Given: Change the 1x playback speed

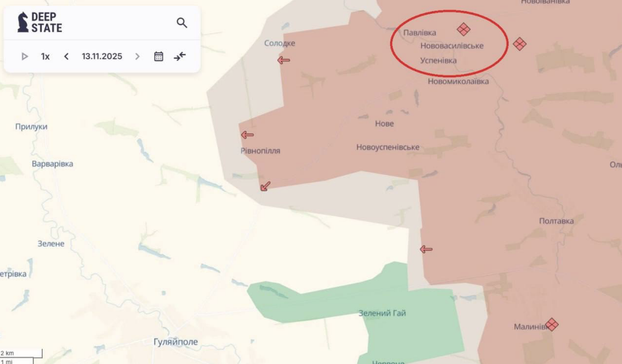Looking at the screenshot, I should pos(45,57).
